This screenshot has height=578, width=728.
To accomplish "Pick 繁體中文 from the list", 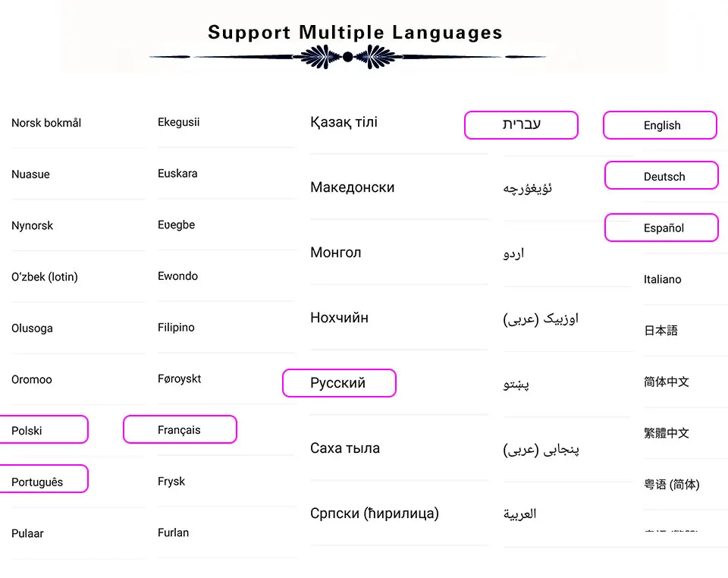I will [x=666, y=433].
